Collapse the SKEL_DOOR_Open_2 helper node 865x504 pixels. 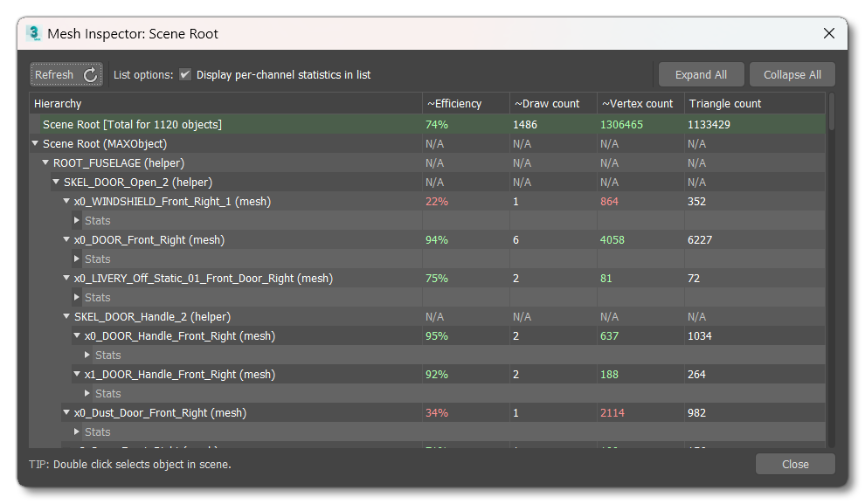(56, 182)
